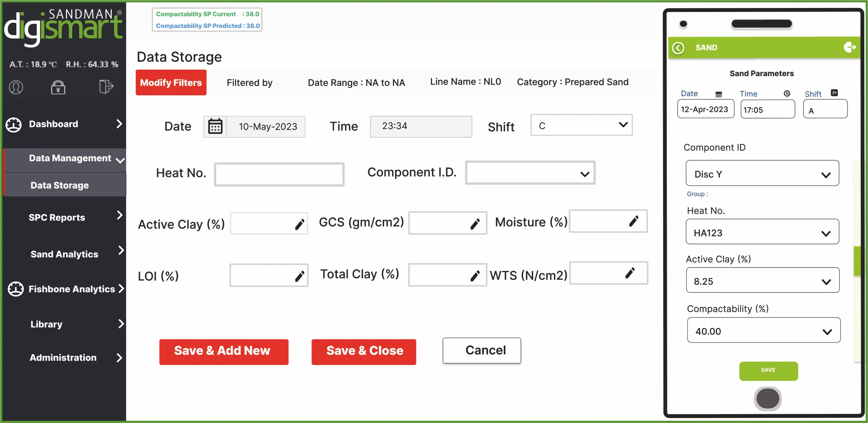Click the Save & Close button
The height and width of the screenshot is (423, 868).
point(364,351)
